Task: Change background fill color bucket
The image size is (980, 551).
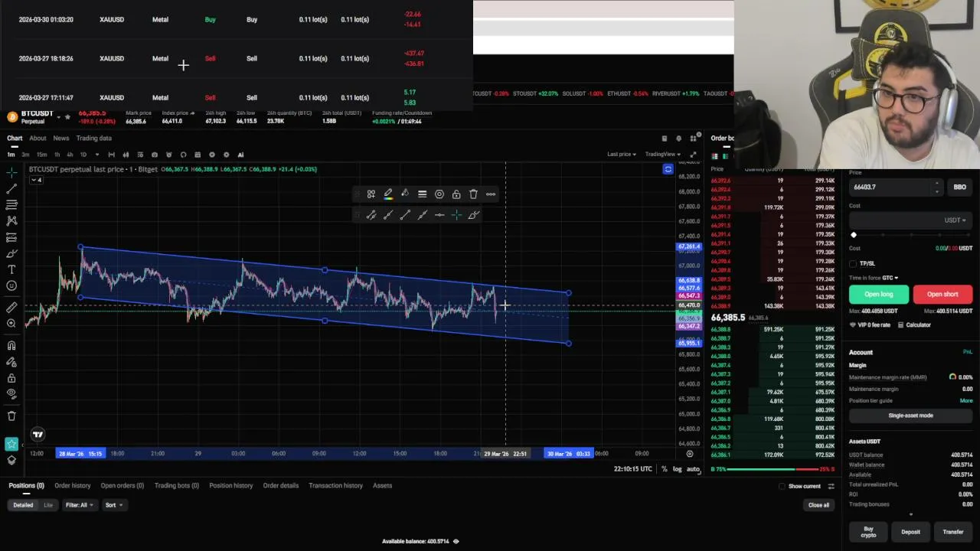Action: [x=405, y=194]
